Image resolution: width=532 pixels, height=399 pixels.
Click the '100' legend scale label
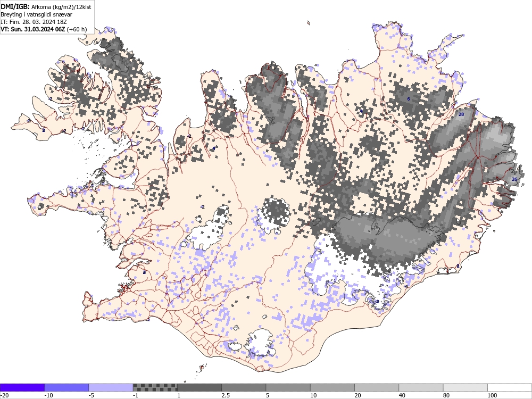click(x=492, y=395)
